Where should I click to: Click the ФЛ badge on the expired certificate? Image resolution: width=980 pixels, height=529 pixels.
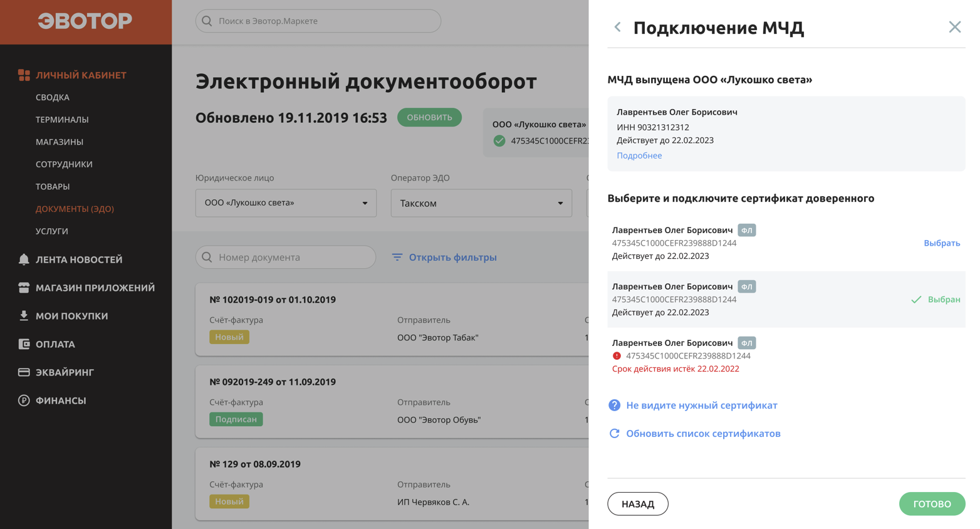[x=747, y=343]
